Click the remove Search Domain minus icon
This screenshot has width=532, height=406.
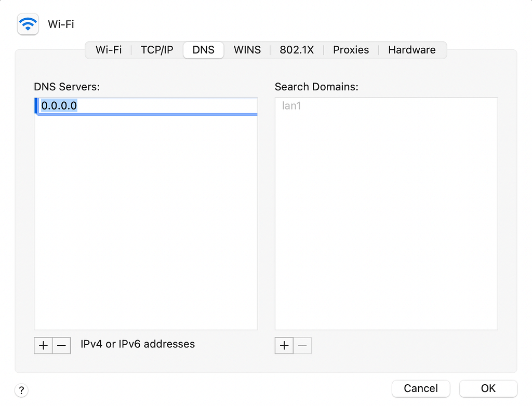pyautogui.click(x=302, y=345)
